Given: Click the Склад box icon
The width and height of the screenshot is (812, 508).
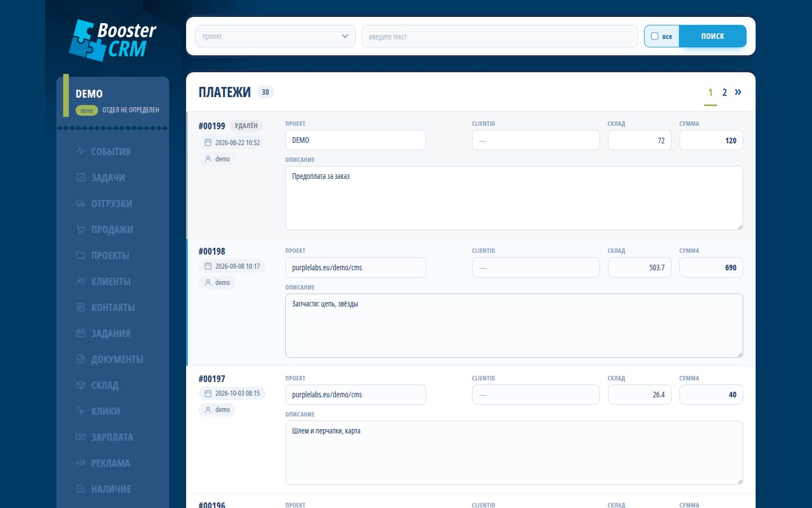Looking at the screenshot, I should click(81, 385).
